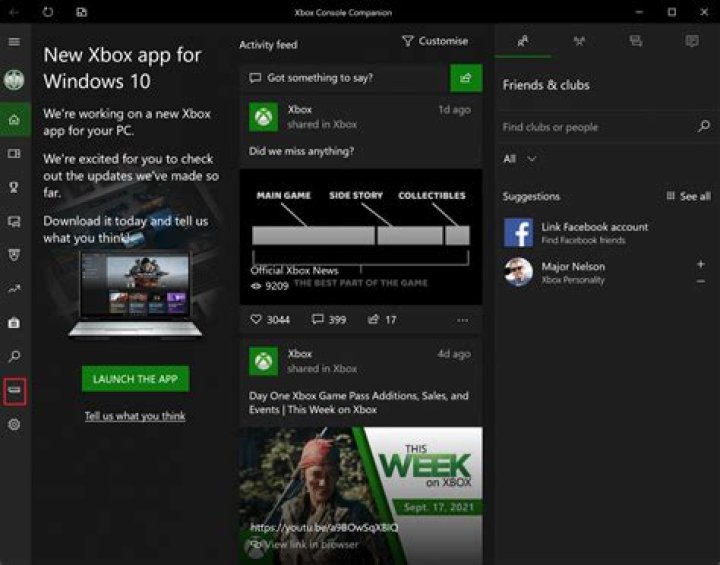Like the 'Did we miss anything?' post

(269, 320)
